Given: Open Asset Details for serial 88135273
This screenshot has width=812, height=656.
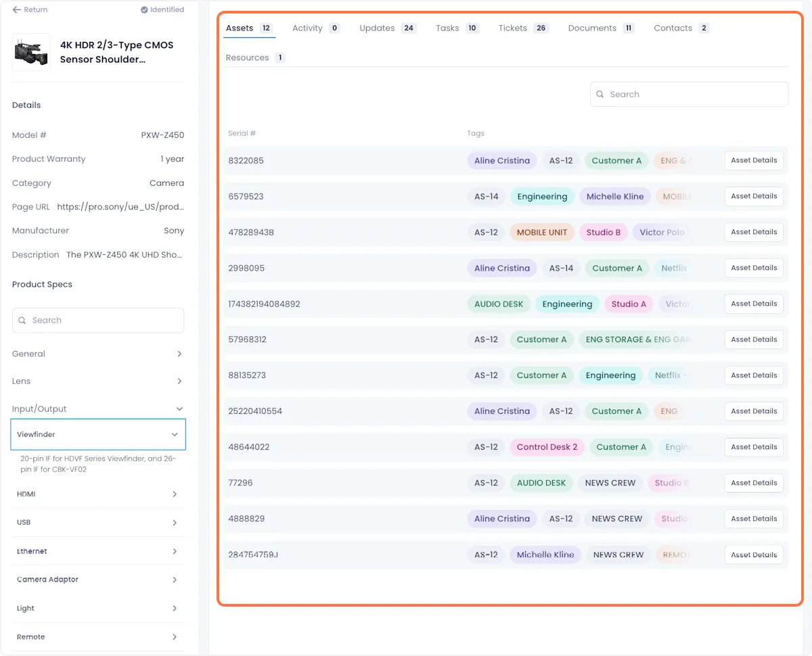Looking at the screenshot, I should pos(754,376).
